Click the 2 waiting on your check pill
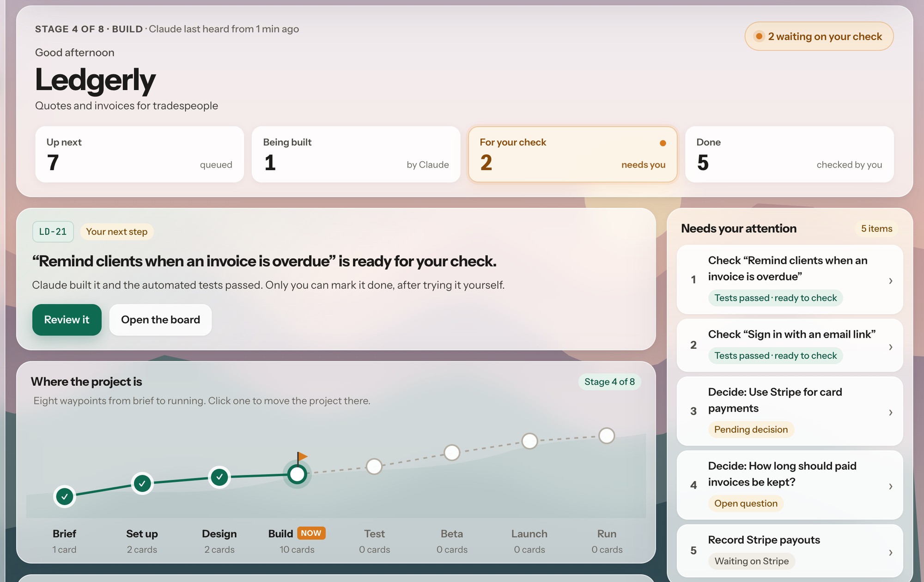Screen dimensions: 924x582 point(819,36)
